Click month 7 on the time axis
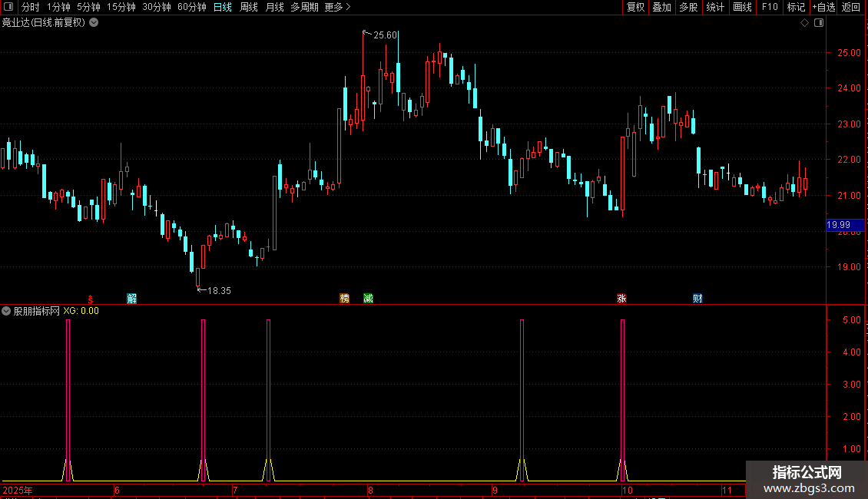The height and width of the screenshot is (499, 868). pos(235,490)
